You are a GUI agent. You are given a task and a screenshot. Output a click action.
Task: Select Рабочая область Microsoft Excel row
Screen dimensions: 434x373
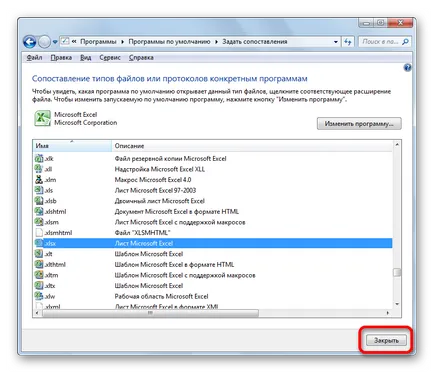[213, 296]
